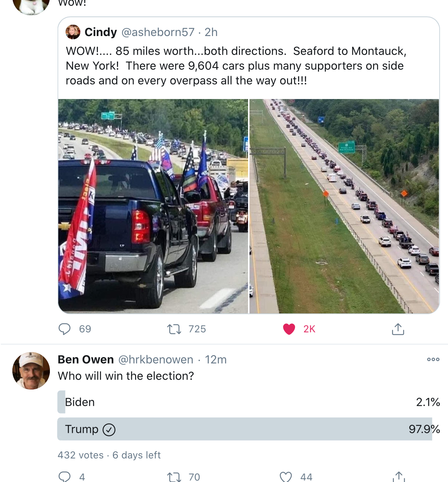The width and height of the screenshot is (448, 482).
Task: Open Ben Owen's display name link
Action: (86, 360)
